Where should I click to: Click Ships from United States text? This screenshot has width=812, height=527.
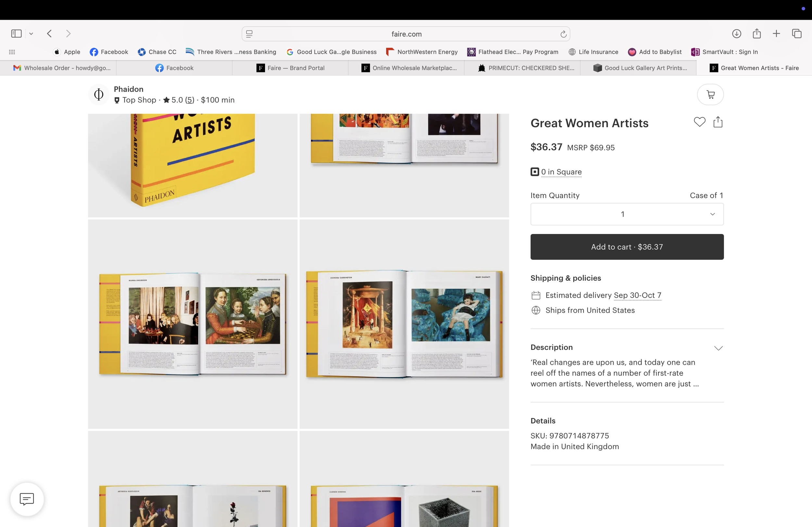tap(590, 310)
